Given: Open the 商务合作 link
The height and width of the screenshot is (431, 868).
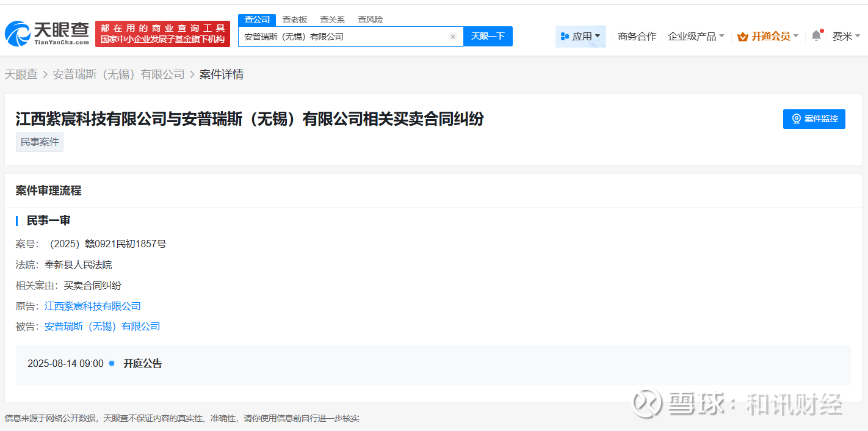Looking at the screenshot, I should point(637,37).
